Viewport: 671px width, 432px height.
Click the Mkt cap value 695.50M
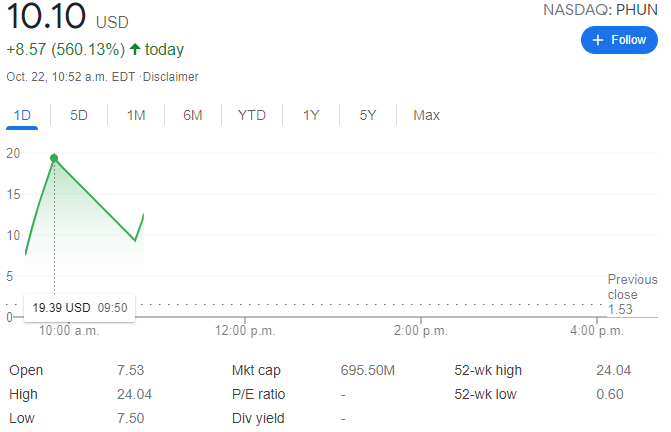click(368, 370)
